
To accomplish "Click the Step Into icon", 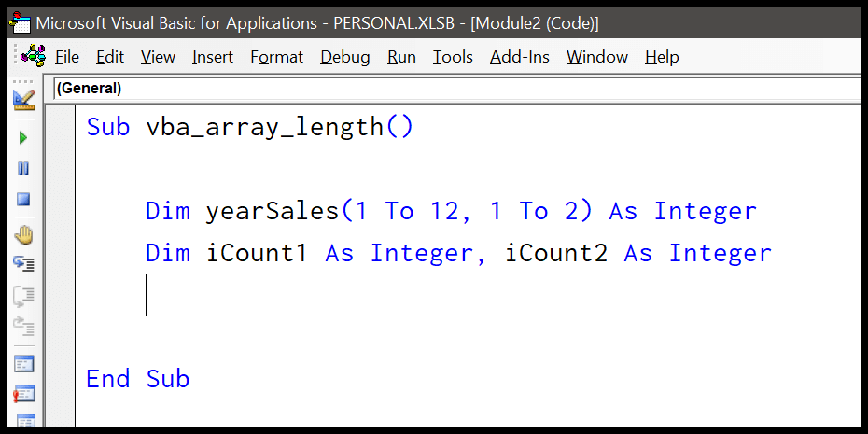I will [x=24, y=265].
